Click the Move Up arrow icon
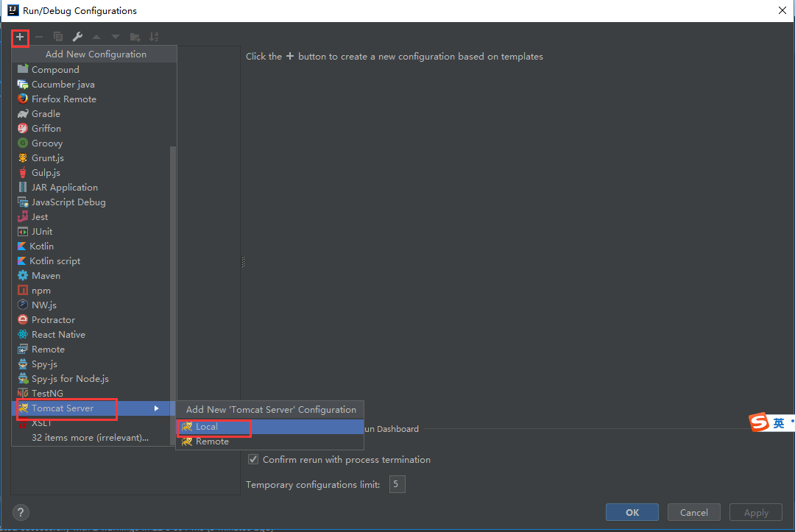 [x=96, y=37]
